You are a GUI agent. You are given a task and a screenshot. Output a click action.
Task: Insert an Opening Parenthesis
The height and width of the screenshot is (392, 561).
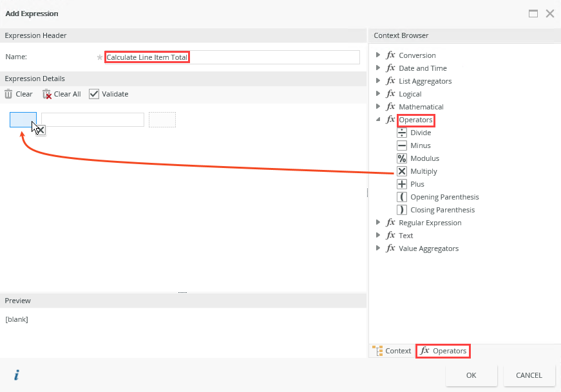coord(402,197)
